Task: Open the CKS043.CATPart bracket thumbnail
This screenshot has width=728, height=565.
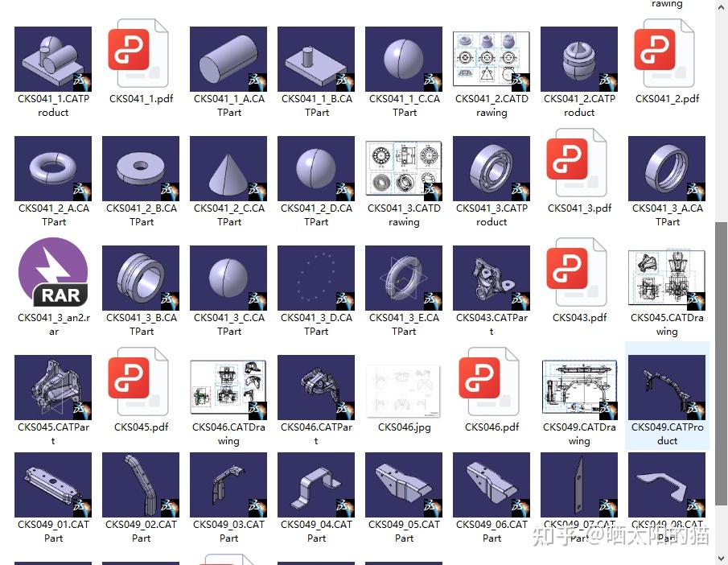Action: 491,277
